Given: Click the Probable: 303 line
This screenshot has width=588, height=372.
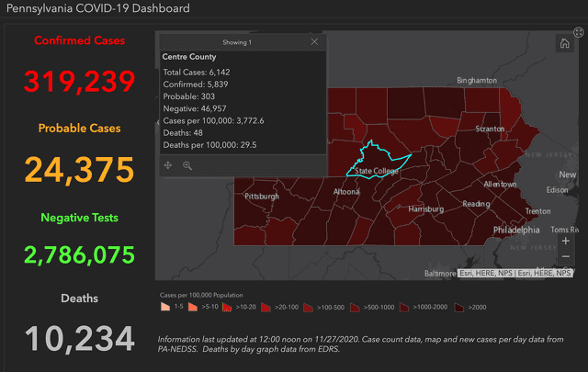Looking at the screenshot, I should click(x=188, y=96).
